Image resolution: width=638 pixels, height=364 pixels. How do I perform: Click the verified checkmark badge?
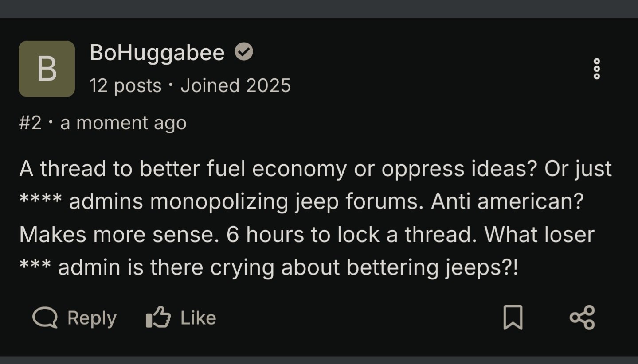pyautogui.click(x=243, y=52)
